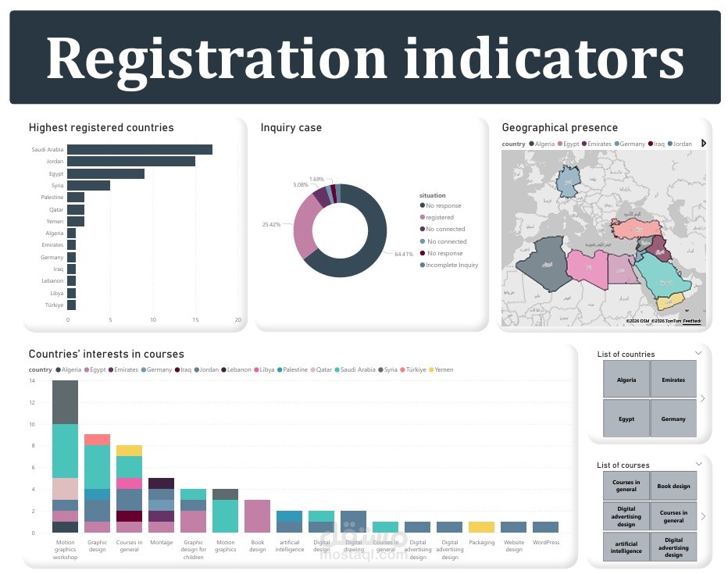The image size is (728, 574).
Task: Expand the List of countries dropdown
Action: (698, 354)
